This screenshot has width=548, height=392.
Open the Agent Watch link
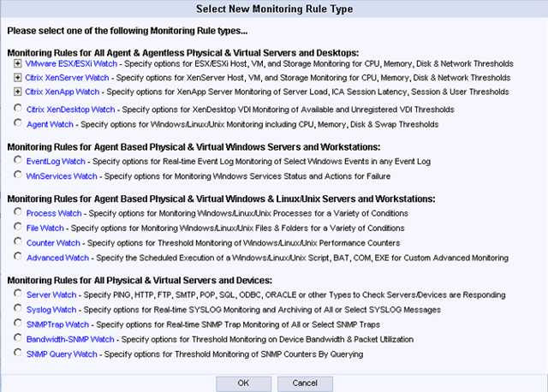(50, 124)
